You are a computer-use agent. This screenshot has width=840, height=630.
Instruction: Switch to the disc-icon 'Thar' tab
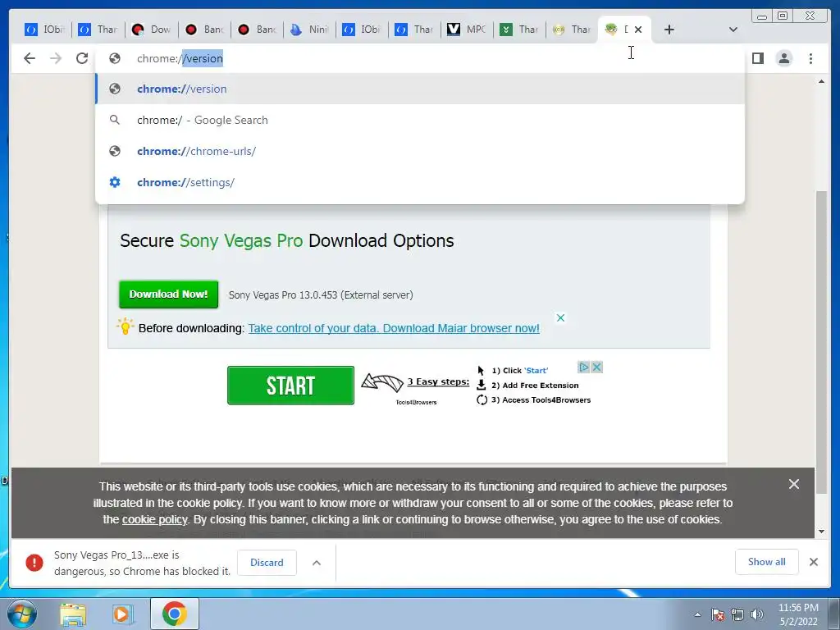coord(572,30)
